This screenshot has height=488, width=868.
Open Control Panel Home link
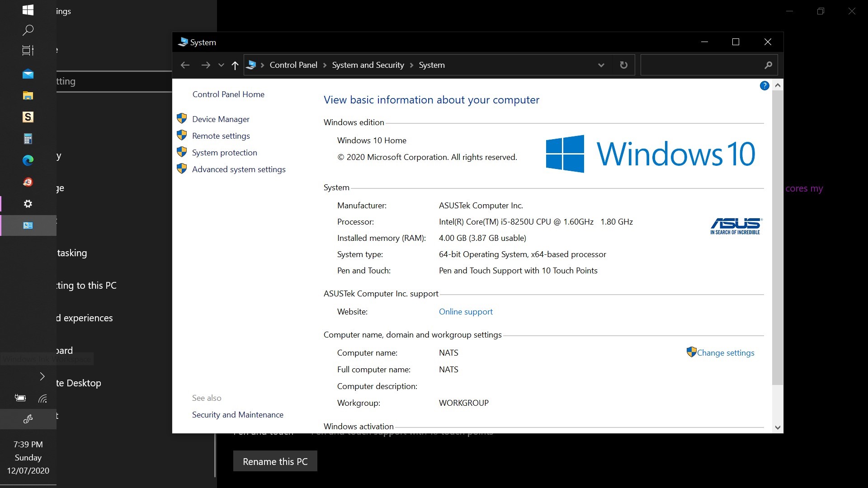click(x=228, y=94)
